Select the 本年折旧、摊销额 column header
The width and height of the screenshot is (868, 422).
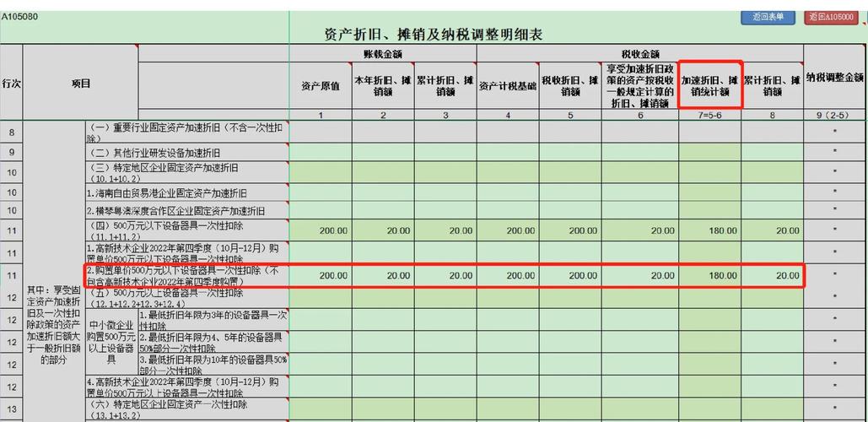[383, 86]
